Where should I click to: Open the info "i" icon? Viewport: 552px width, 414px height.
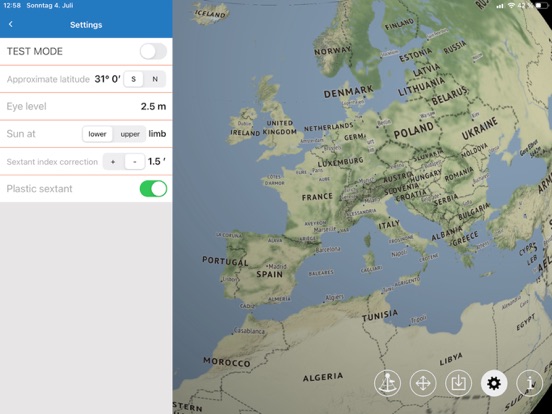pos(529,383)
